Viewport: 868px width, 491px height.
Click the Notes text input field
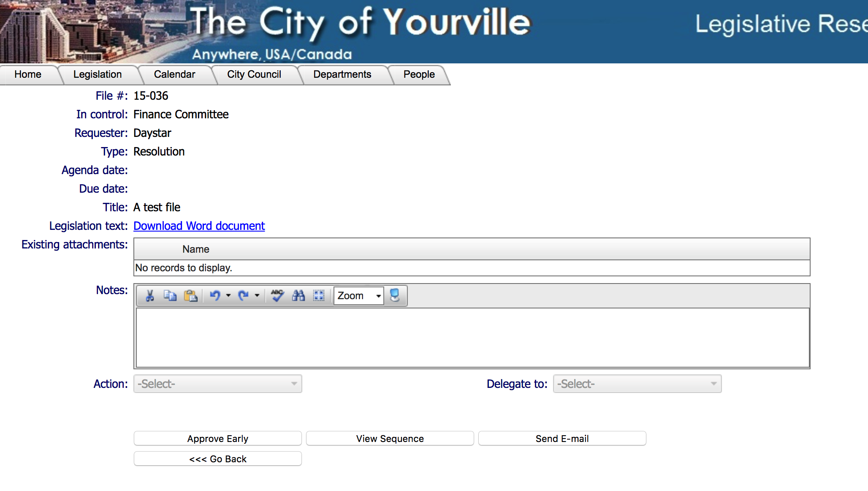point(472,337)
